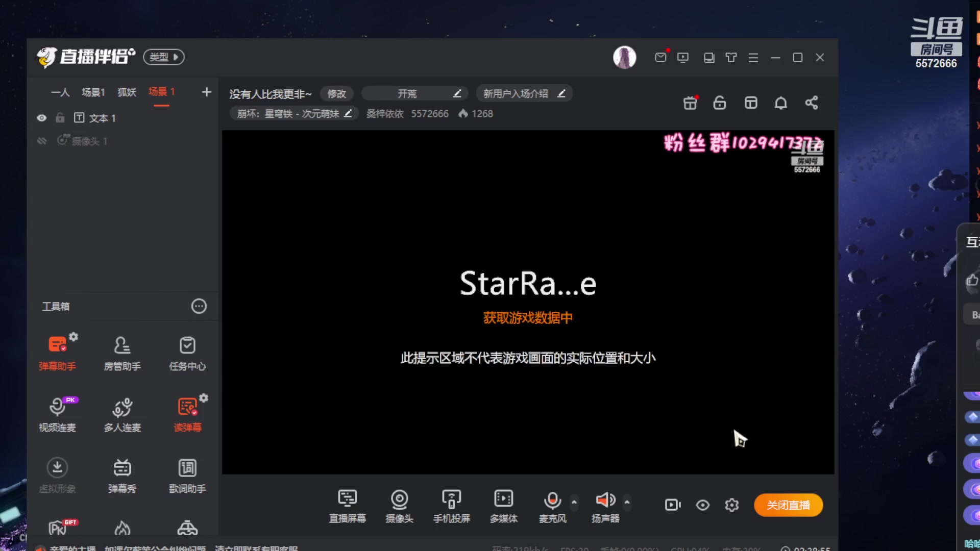
Task: Open 弹幕助手 settings gear
Action: click(73, 337)
